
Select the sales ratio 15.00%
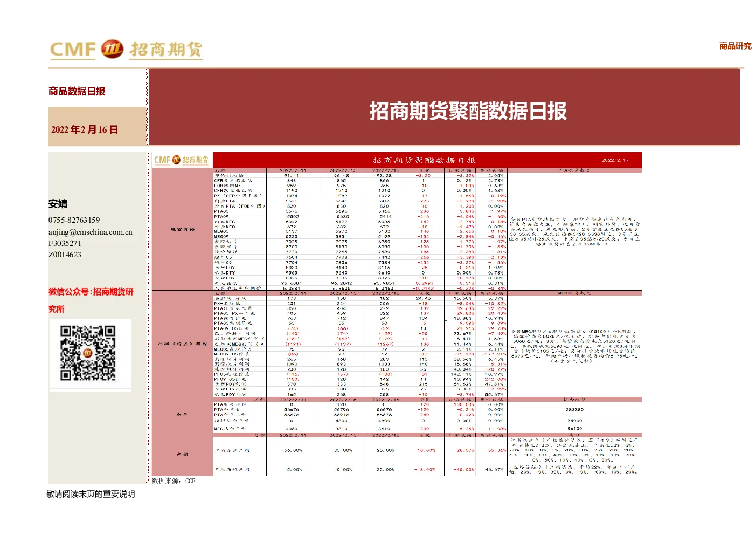(293, 469)
